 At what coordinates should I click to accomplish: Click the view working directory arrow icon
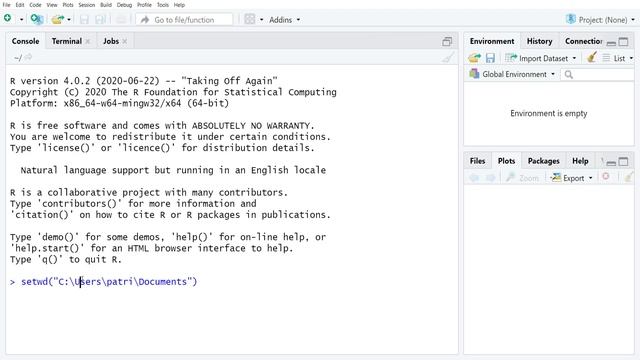tap(28, 58)
